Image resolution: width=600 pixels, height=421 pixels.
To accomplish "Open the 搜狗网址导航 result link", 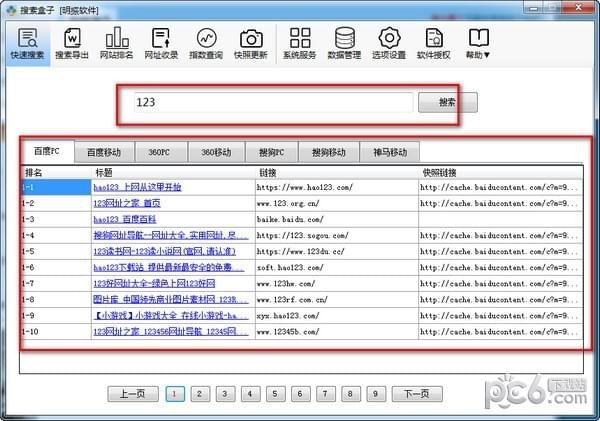I will click(x=171, y=235).
